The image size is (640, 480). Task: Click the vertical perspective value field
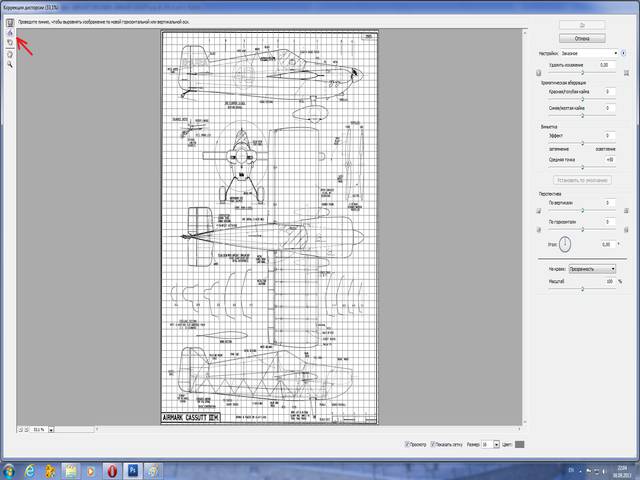pos(606,202)
